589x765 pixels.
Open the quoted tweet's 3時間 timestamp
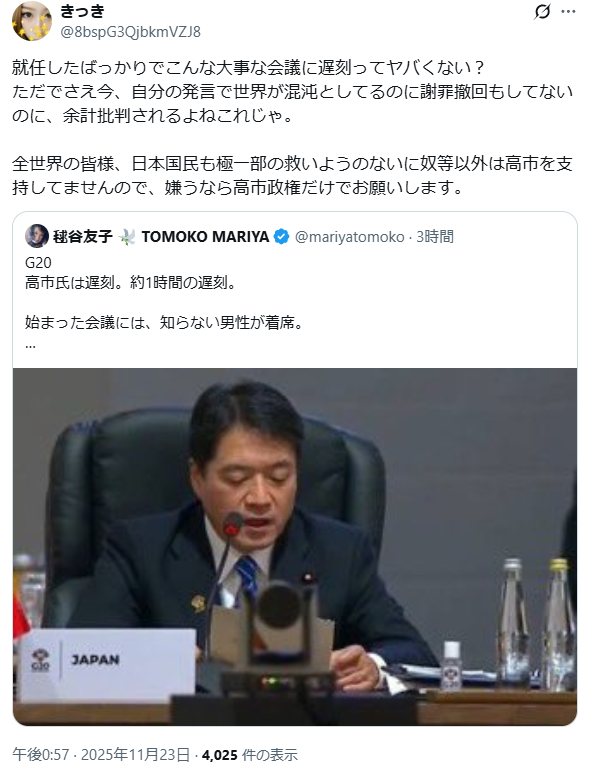(x=435, y=237)
